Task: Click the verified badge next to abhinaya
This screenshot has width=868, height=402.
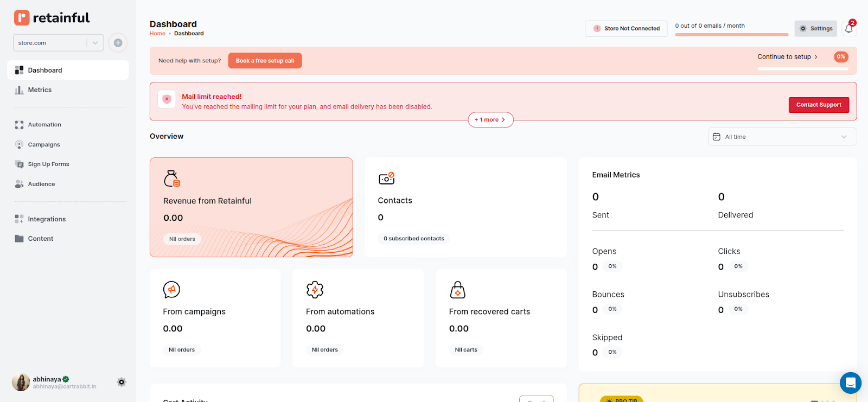Action: pos(66,379)
